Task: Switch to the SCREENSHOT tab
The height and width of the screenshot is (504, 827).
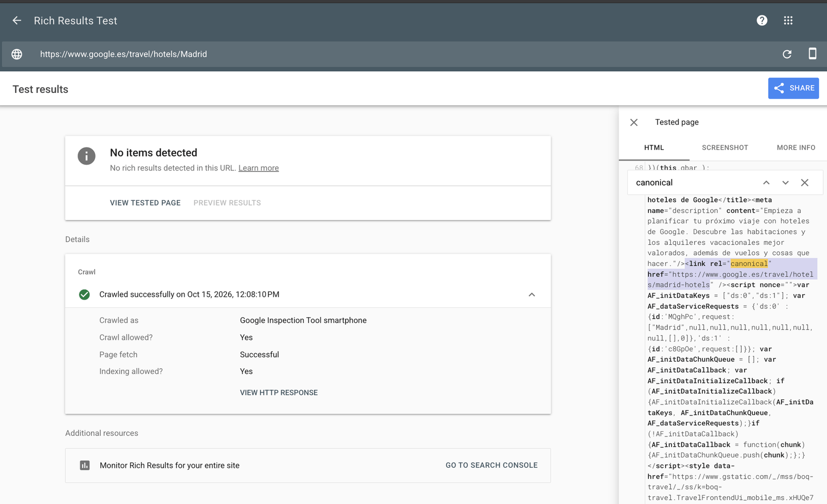Action: pyautogui.click(x=725, y=148)
